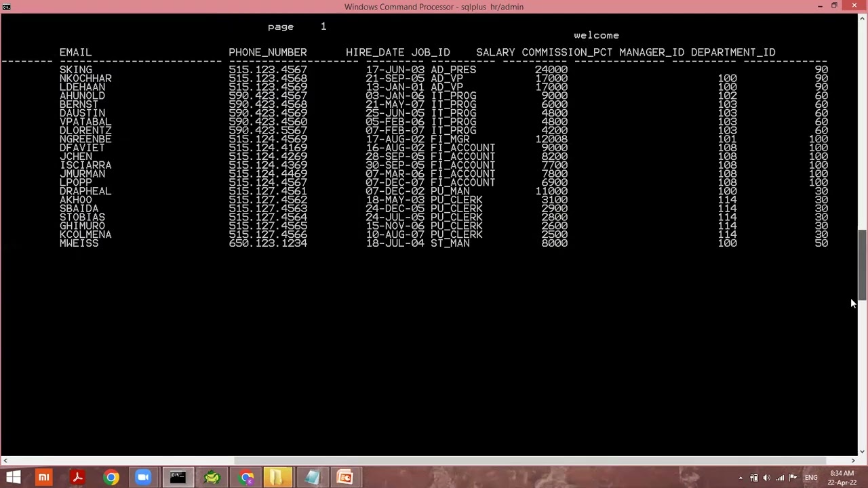This screenshot has height=488, width=868.
Task: Click department ID 50 in MWEISS row
Action: [x=821, y=243]
